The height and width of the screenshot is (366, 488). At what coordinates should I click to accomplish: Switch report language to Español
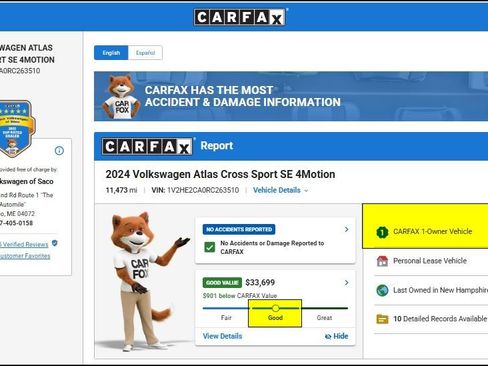[x=145, y=53]
